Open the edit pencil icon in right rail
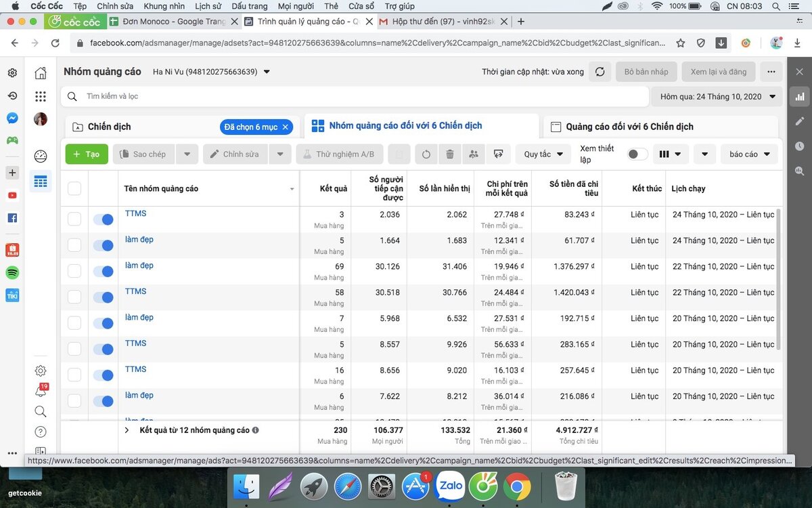Image resolution: width=812 pixels, height=508 pixels. (800, 121)
